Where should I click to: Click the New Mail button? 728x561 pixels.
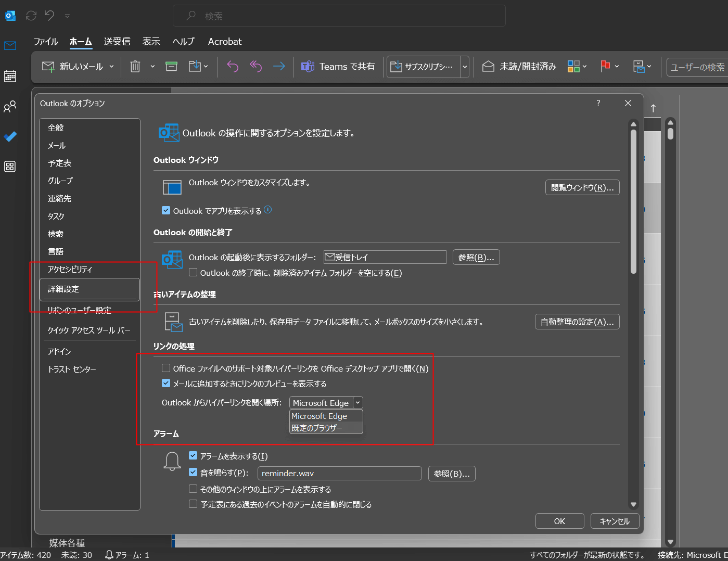pos(72,67)
